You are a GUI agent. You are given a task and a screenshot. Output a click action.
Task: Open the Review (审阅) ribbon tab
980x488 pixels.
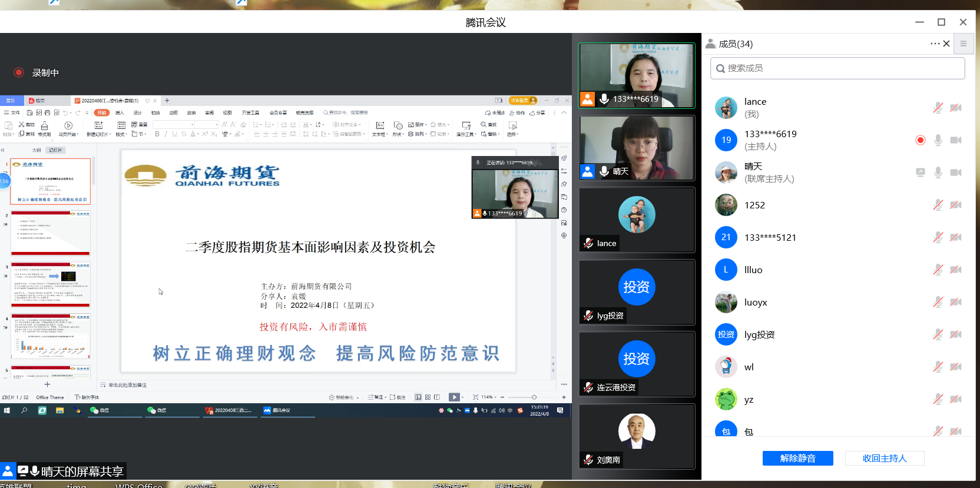[209, 112]
